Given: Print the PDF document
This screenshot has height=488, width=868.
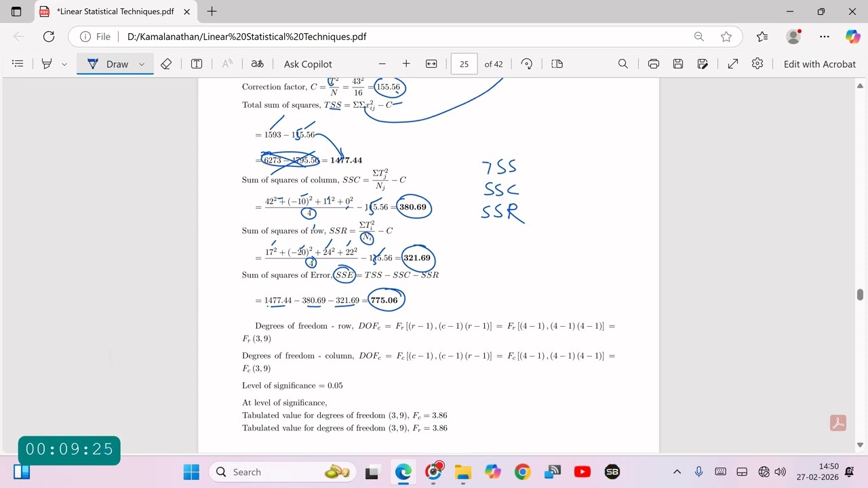Looking at the screenshot, I should pos(654,64).
